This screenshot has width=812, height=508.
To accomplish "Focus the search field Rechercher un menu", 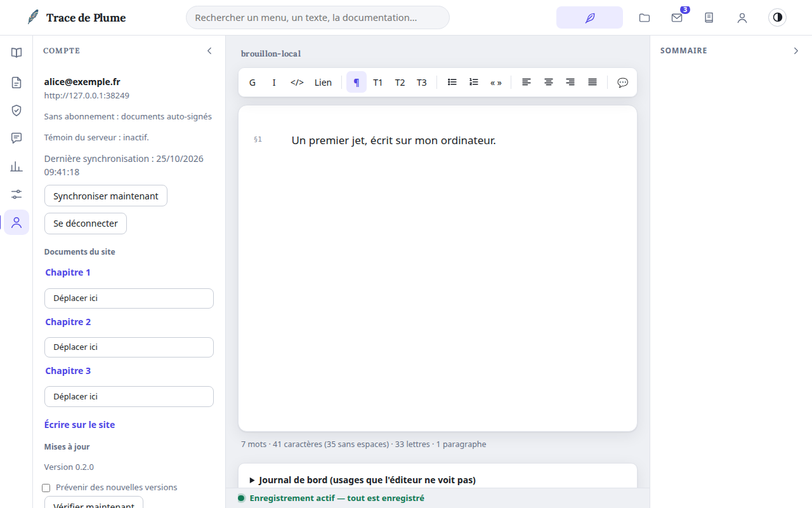I will point(318,18).
